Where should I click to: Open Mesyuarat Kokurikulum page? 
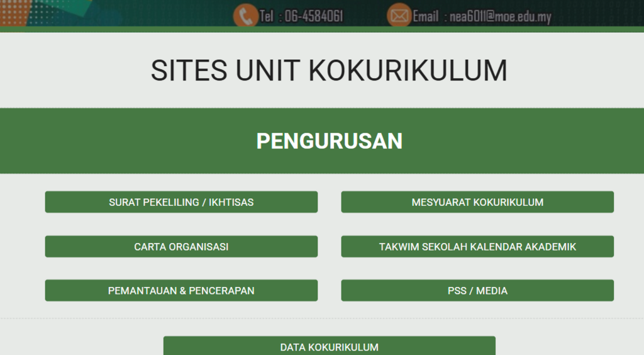click(477, 202)
